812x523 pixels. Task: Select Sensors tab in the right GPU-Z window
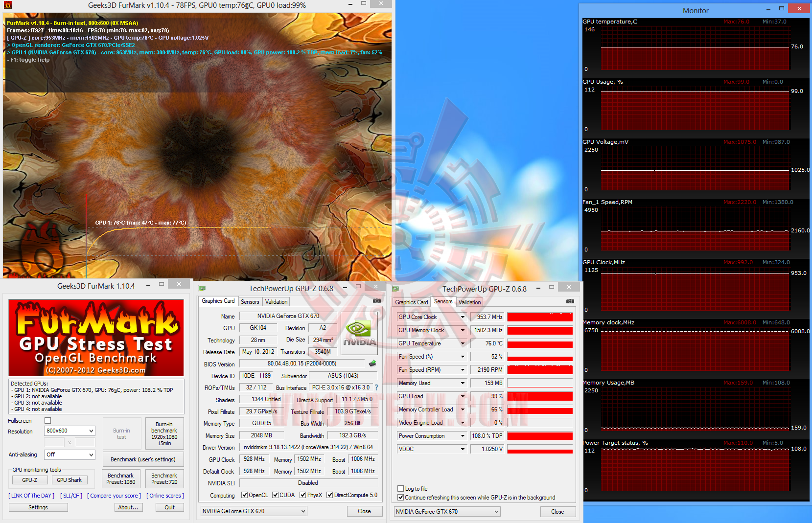[x=443, y=302]
